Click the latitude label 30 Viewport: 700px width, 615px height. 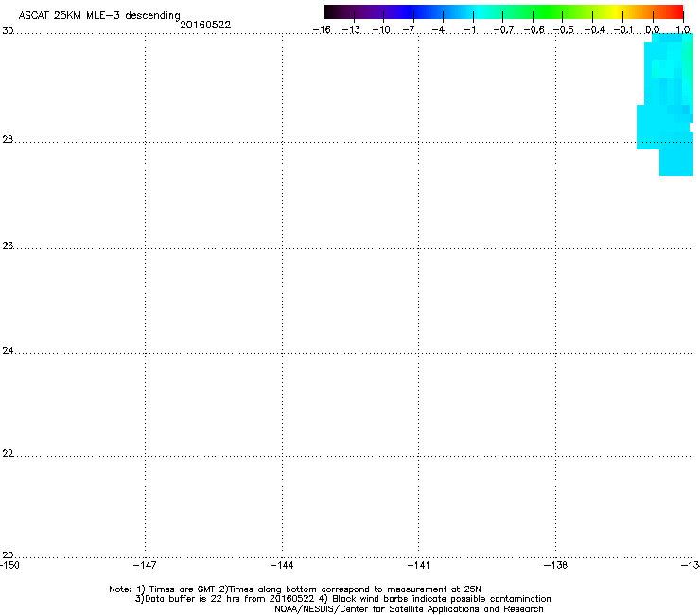pos(8,31)
